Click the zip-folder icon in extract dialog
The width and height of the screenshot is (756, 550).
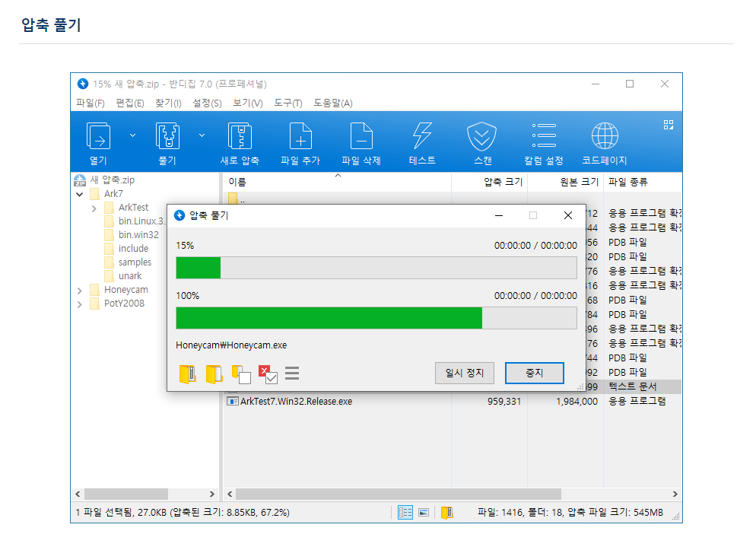point(188,374)
